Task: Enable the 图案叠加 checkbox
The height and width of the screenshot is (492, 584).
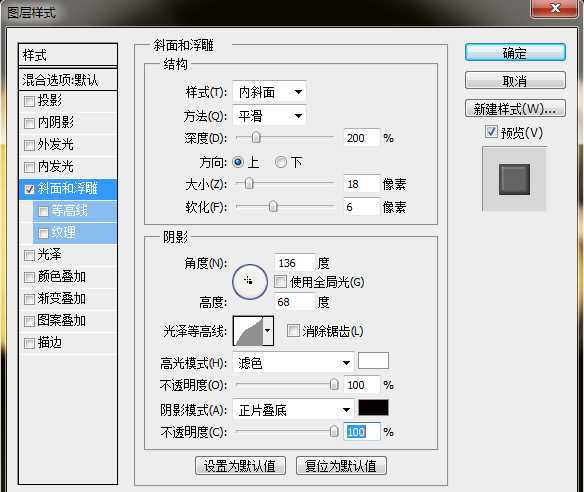Action: click(29, 321)
